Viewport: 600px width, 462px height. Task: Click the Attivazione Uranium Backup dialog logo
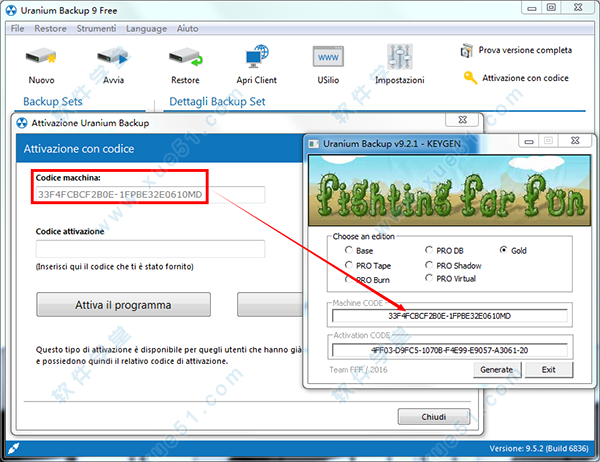click(22, 123)
